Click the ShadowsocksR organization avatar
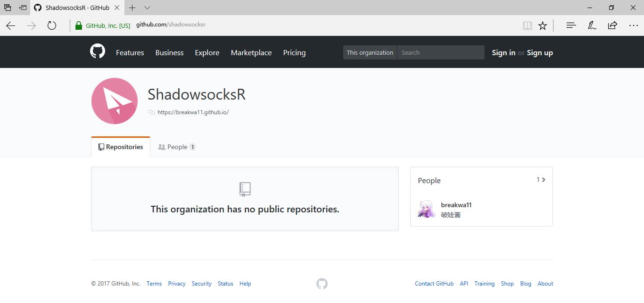The width and height of the screenshot is (644, 303). click(x=114, y=101)
